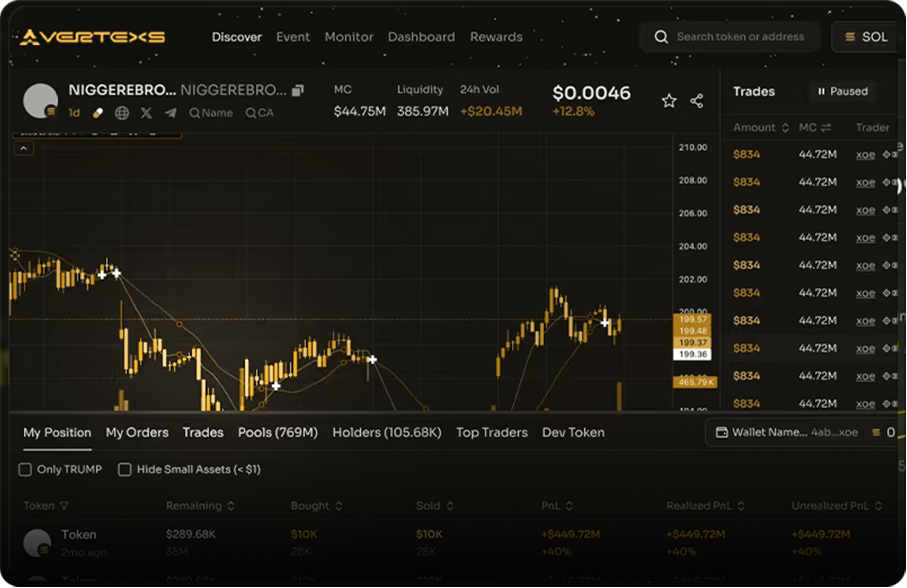Search by Name using the Name button
The height and width of the screenshot is (588, 907).
pos(211,113)
